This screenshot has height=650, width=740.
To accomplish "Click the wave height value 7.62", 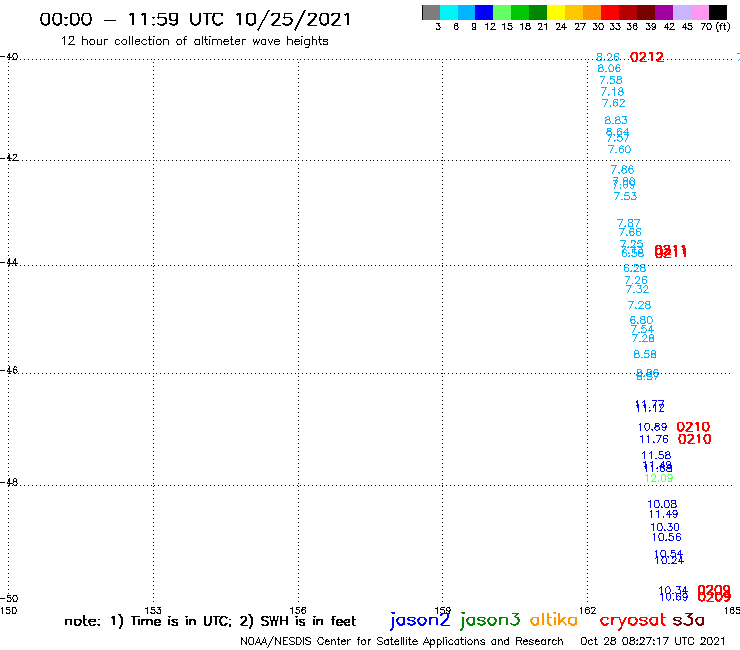I will click(x=614, y=103).
